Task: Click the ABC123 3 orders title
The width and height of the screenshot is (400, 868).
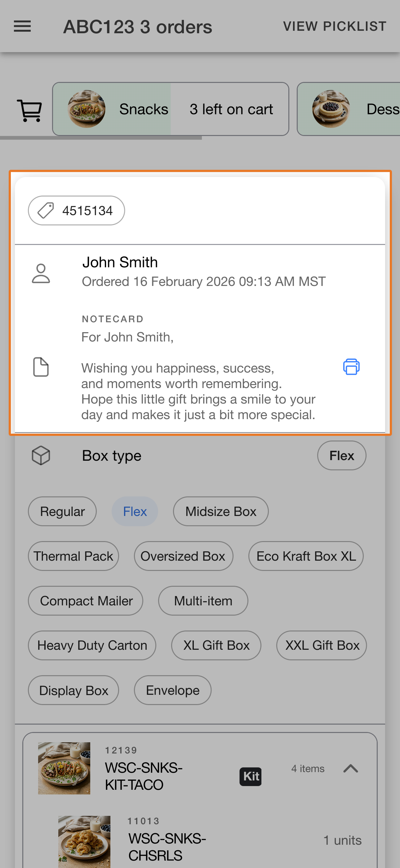Action: (138, 27)
